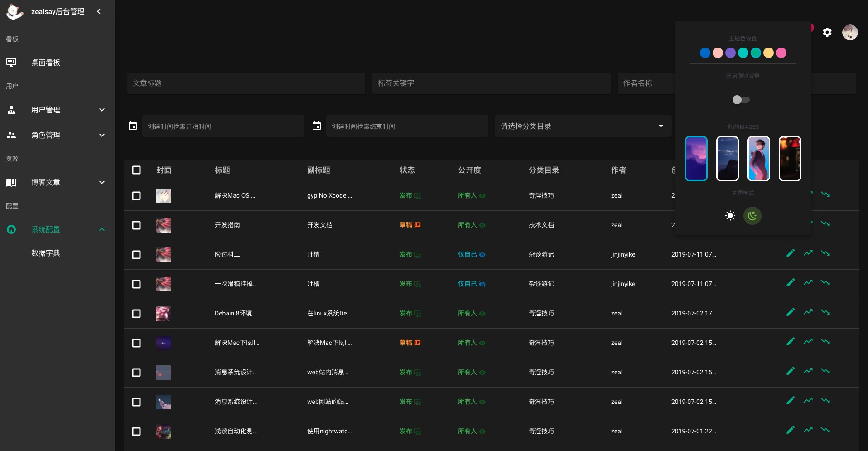Click the trending-down icon for Debain 8环境 row
This screenshot has height=451, width=868.
(x=825, y=312)
